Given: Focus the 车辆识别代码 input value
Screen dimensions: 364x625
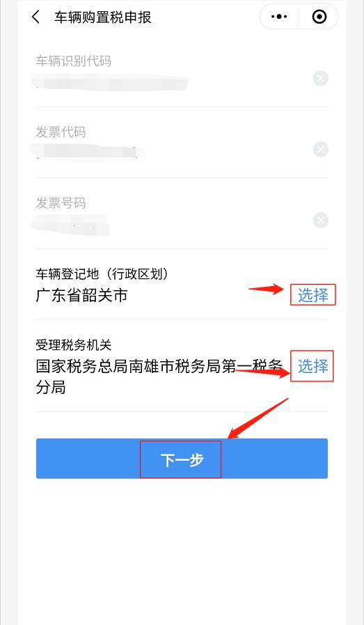Looking at the screenshot, I should pos(110,83).
